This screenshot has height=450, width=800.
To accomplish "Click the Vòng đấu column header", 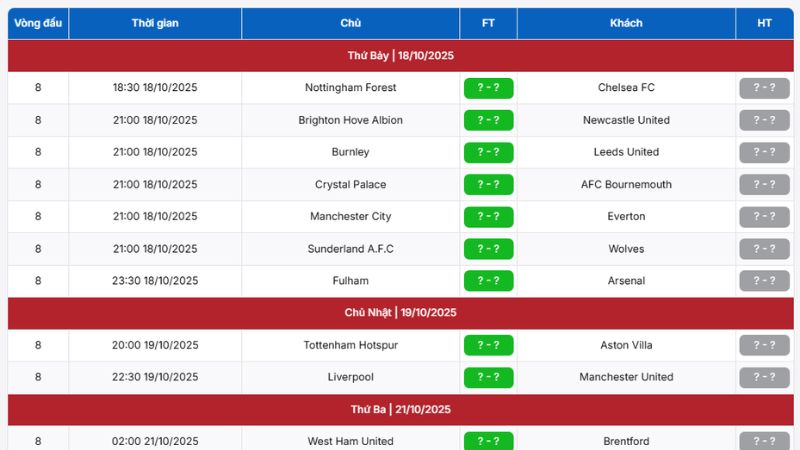I will point(38,23).
